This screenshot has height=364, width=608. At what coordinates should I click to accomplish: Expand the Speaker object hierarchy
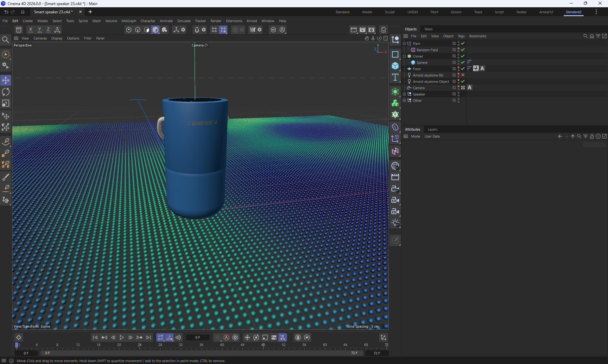(404, 94)
